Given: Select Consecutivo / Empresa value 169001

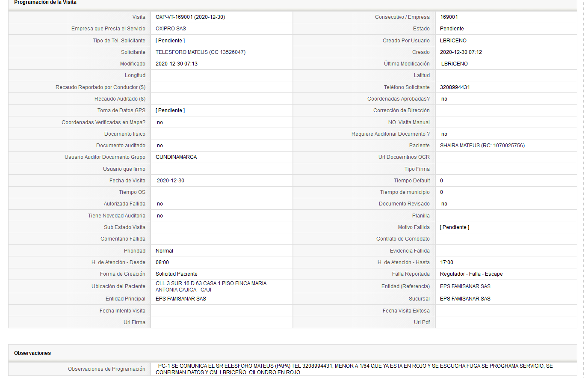Looking at the screenshot, I should coord(449,17).
